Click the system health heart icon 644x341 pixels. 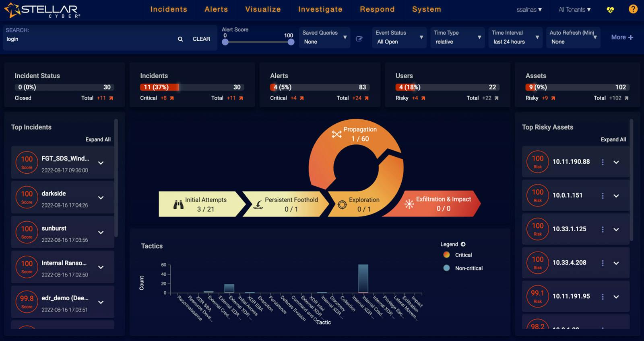pyautogui.click(x=610, y=10)
